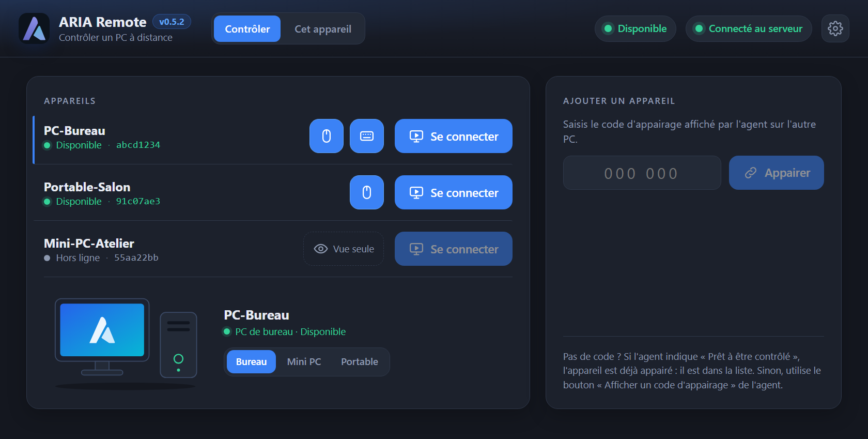This screenshot has height=439, width=868.
Task: Click the mouse control icon for Portable-Salon
Action: tap(367, 192)
